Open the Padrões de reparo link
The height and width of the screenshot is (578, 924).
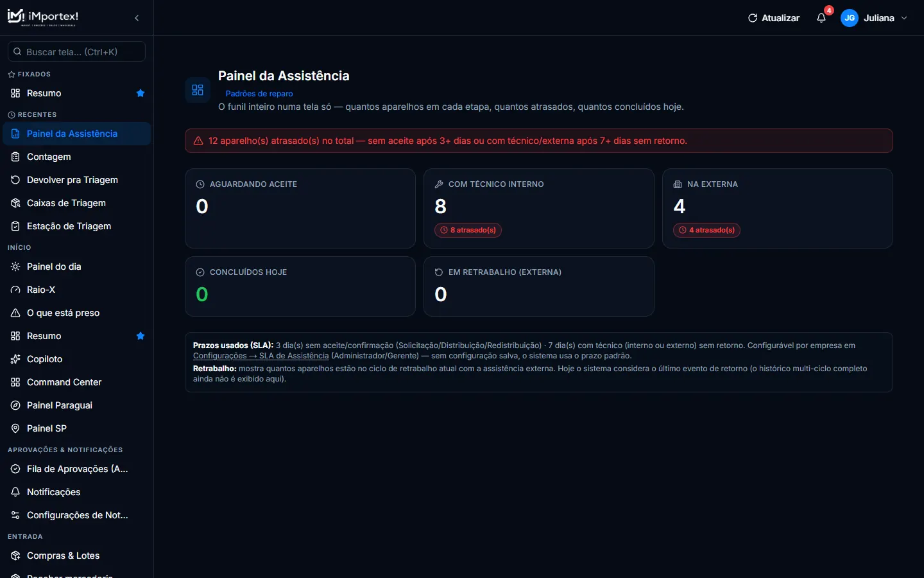(259, 93)
